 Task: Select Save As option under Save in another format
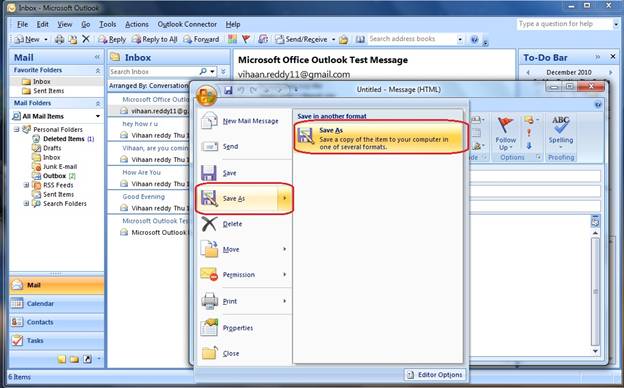coord(380,138)
